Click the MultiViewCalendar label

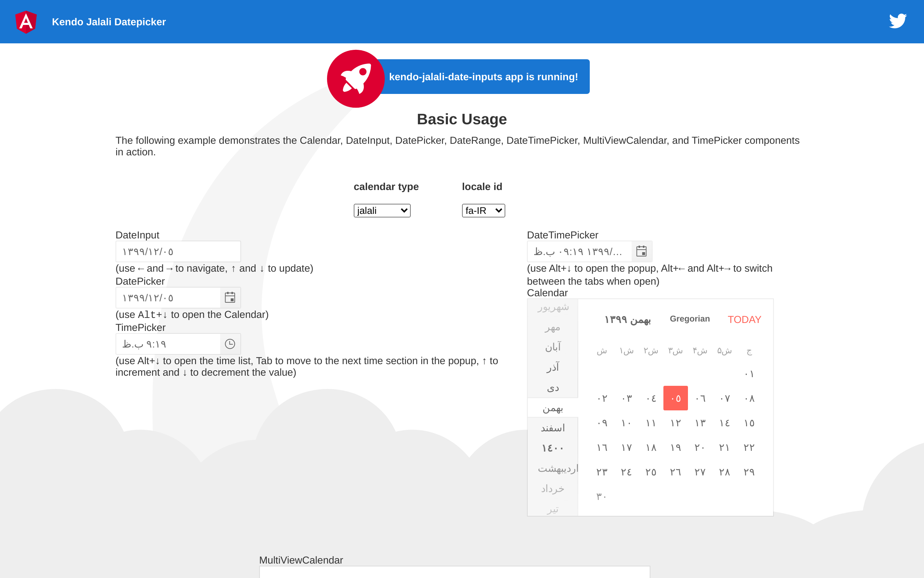301,560
